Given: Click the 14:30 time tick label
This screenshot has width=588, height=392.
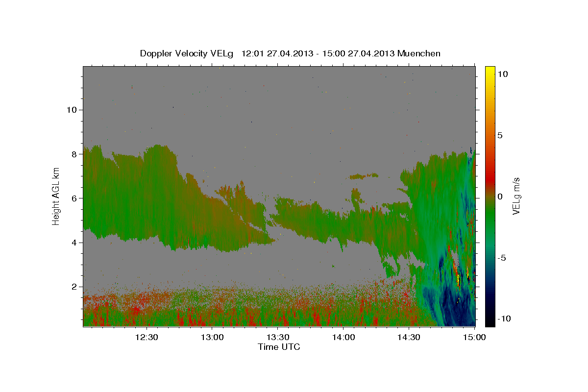Looking at the screenshot, I should tap(409, 338).
